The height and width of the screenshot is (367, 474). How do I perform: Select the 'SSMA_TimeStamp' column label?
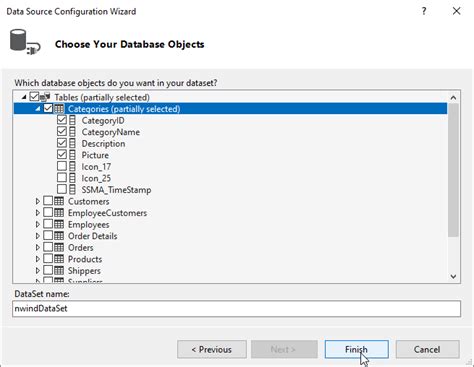coord(116,190)
